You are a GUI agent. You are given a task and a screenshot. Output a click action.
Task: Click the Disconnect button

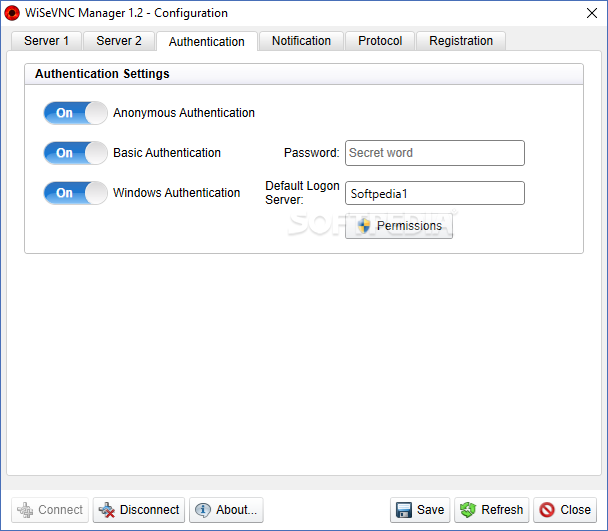139,510
